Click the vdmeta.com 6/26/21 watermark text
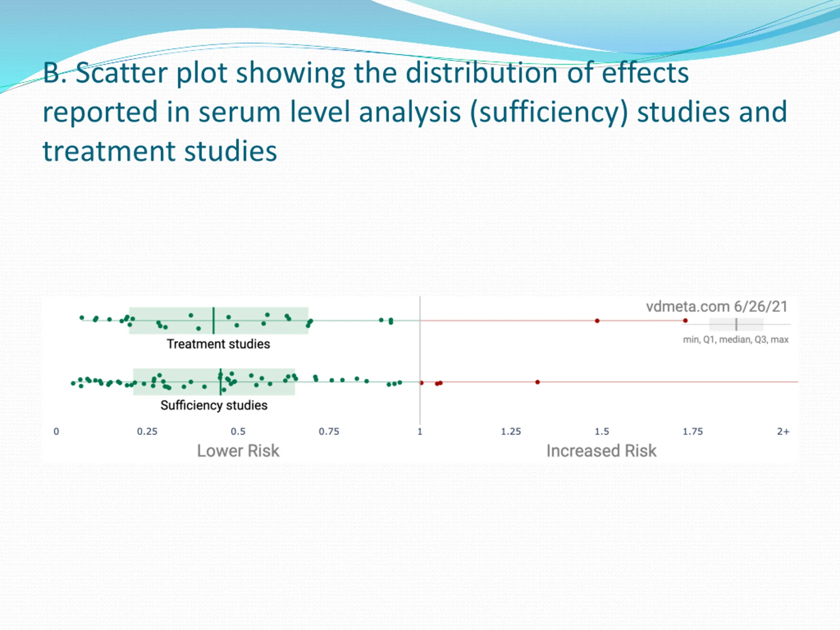Image resolution: width=840 pixels, height=630 pixels. pos(717,306)
